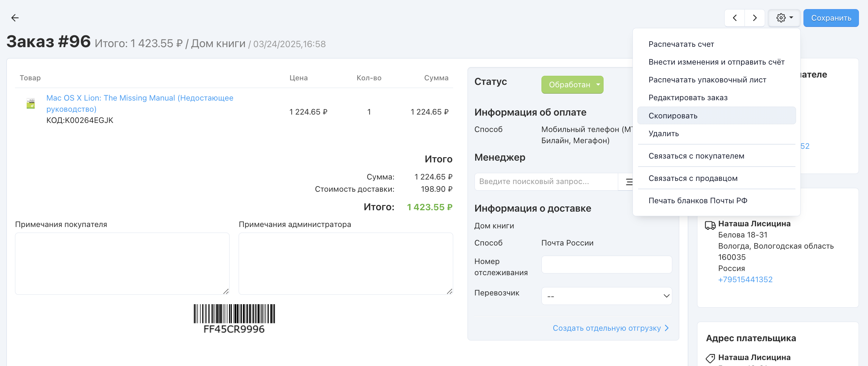
Task: Click the order barcode FF45CR9996
Action: (x=234, y=318)
